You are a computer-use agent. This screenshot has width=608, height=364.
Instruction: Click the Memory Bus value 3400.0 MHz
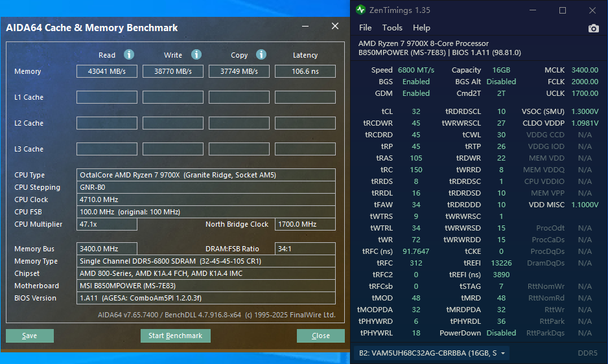tap(107, 249)
